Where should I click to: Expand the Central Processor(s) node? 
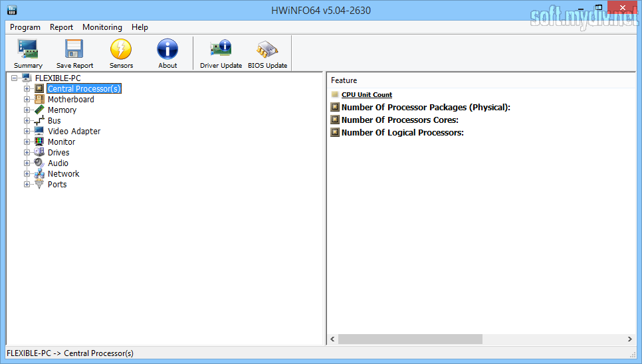tap(27, 88)
